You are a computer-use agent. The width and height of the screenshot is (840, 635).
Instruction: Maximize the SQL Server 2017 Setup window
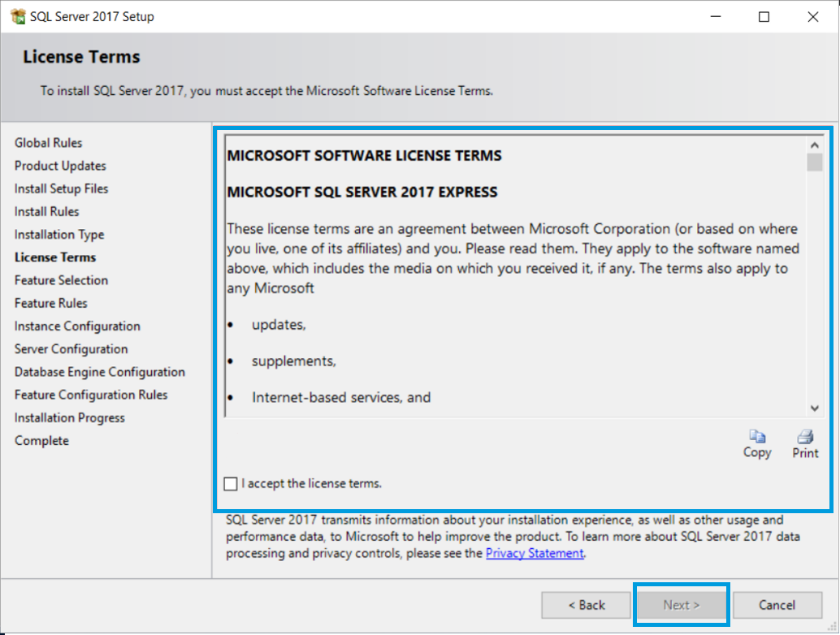point(764,16)
